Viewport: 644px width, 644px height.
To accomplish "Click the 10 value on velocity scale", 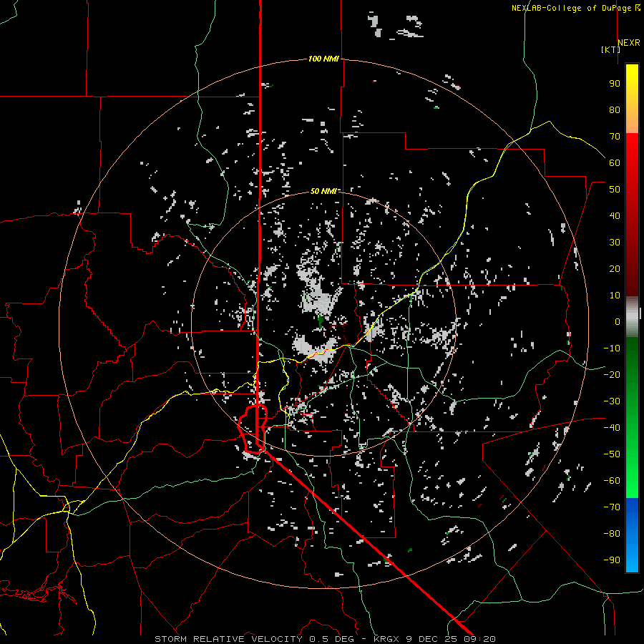I will [615, 296].
